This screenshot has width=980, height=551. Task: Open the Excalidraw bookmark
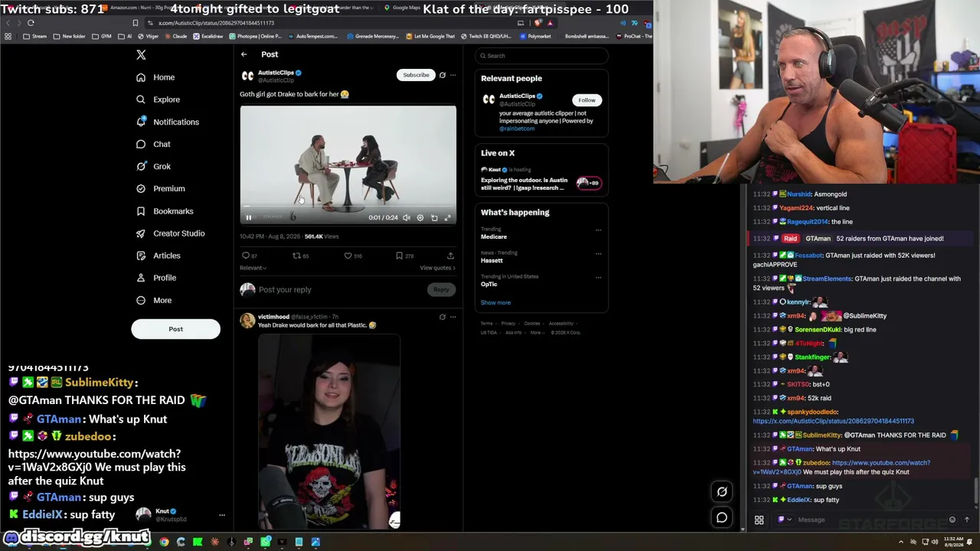pyautogui.click(x=208, y=36)
